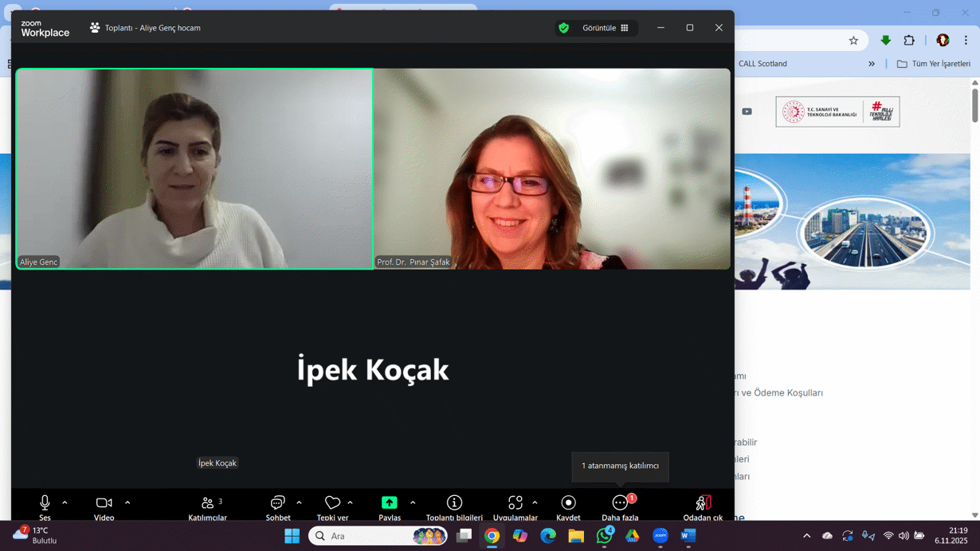The height and width of the screenshot is (551, 980).
Task: Select Prof. Dr. Pınar Şafak's video tile
Action: coord(551,169)
